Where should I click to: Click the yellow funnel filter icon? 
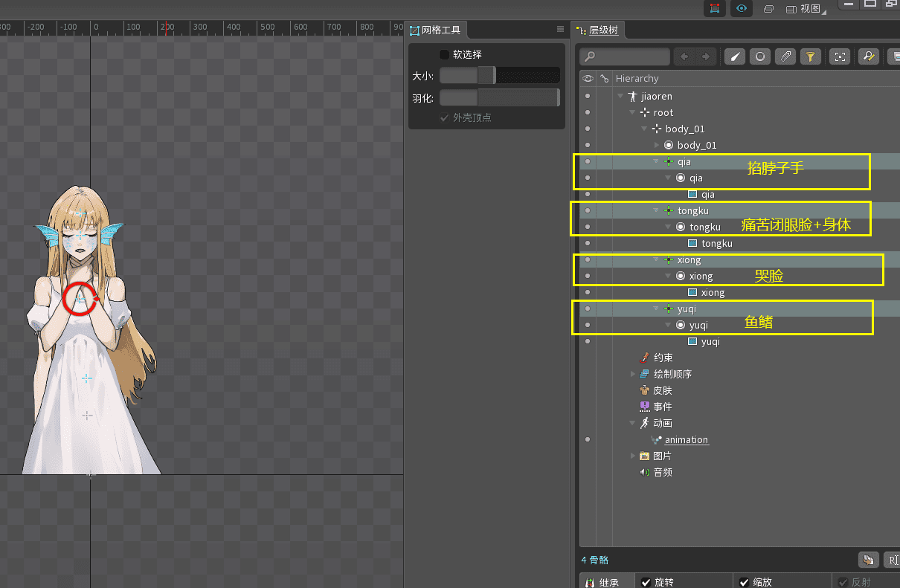pyautogui.click(x=811, y=56)
